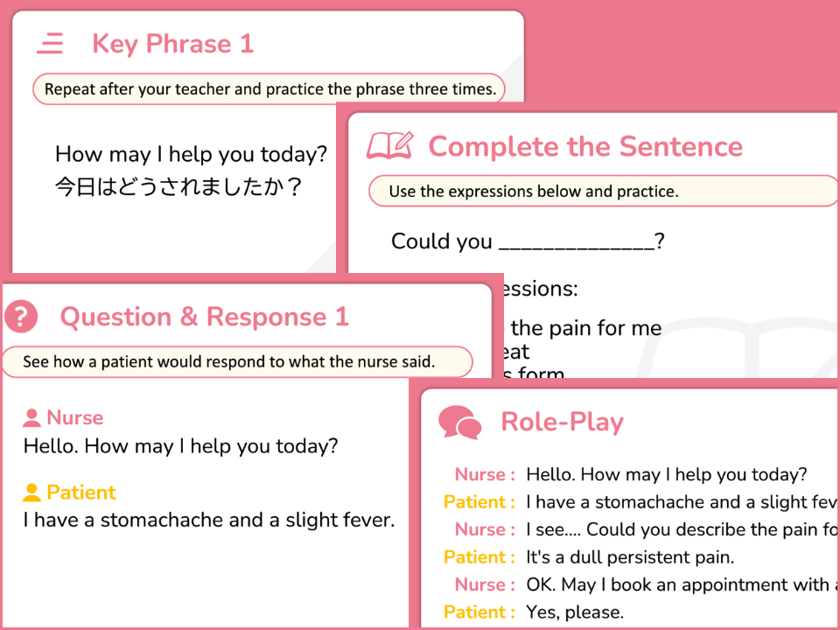Click the Question & Response 1 title

click(x=204, y=317)
